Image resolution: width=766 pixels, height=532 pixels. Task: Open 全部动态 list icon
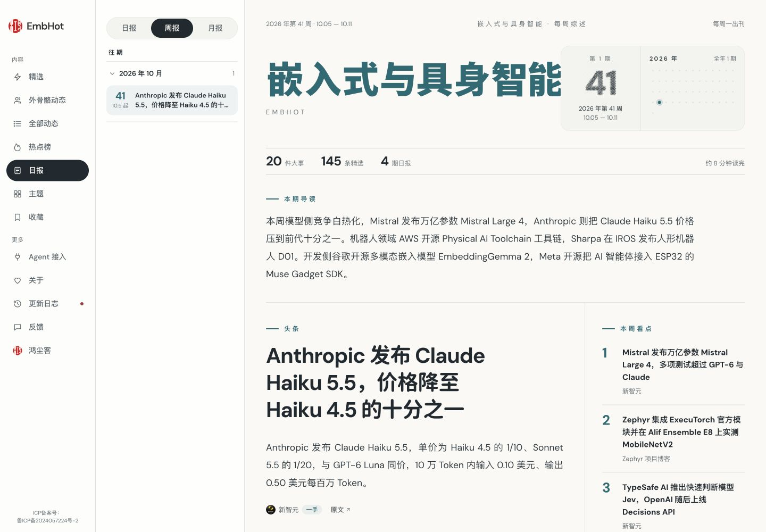(18, 123)
